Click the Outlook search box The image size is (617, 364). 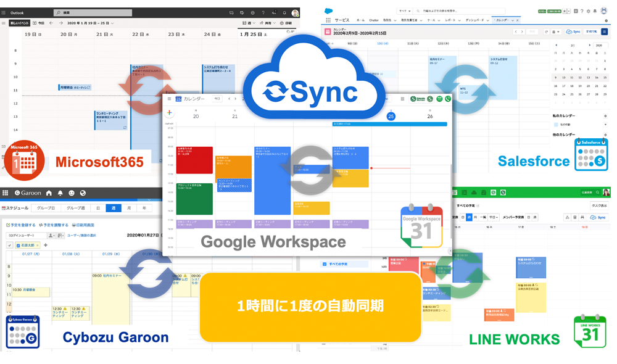point(93,12)
